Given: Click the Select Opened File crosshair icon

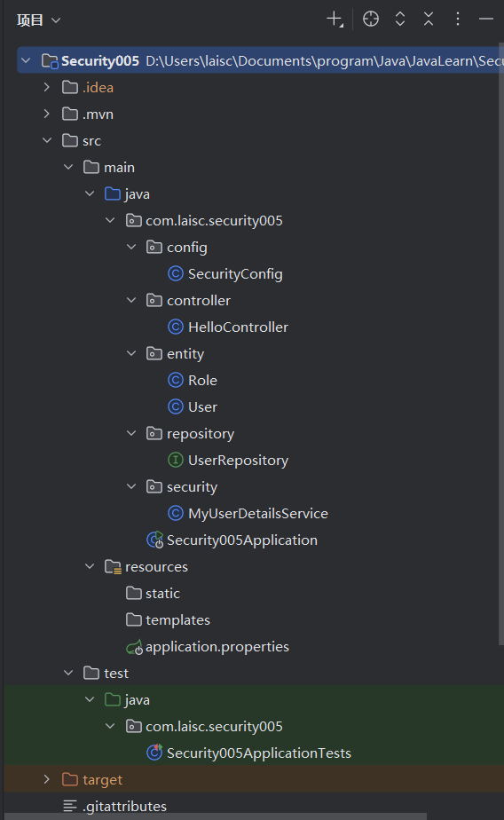Looking at the screenshot, I should pos(371,20).
